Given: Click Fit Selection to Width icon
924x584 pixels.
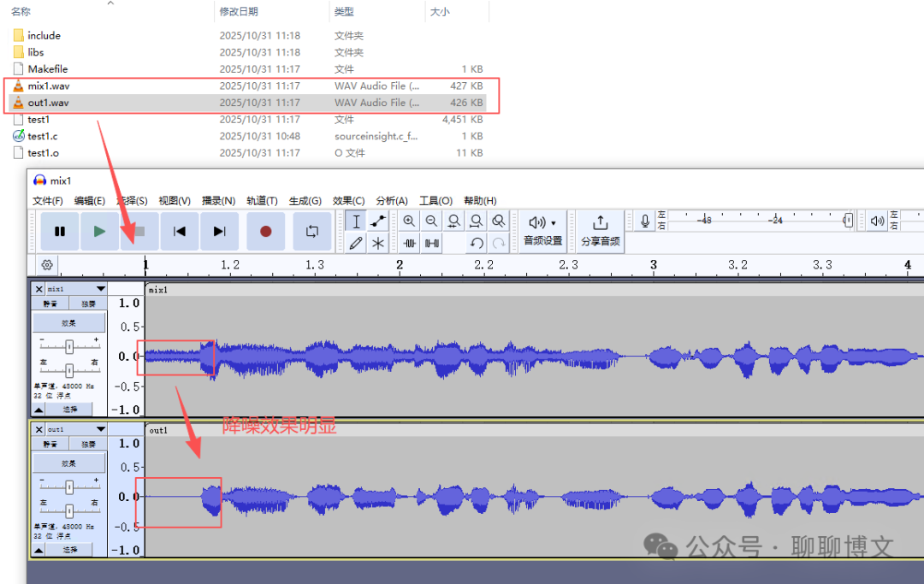Looking at the screenshot, I should coord(453,221).
